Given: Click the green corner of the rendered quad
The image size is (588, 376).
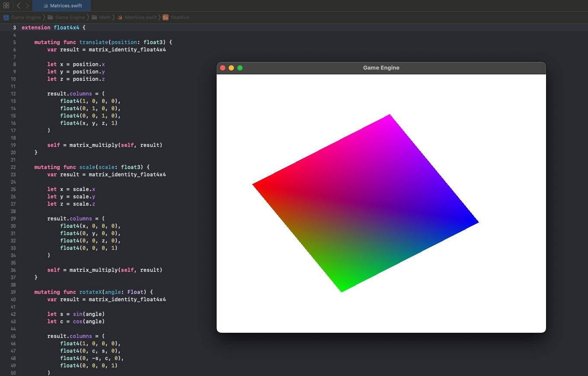Looking at the screenshot, I should tap(342, 290).
